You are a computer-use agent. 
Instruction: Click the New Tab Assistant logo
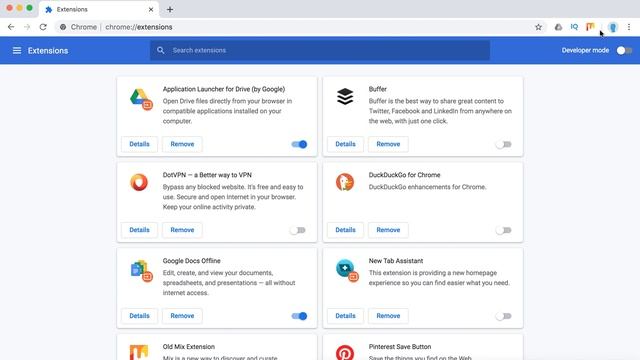(347, 271)
